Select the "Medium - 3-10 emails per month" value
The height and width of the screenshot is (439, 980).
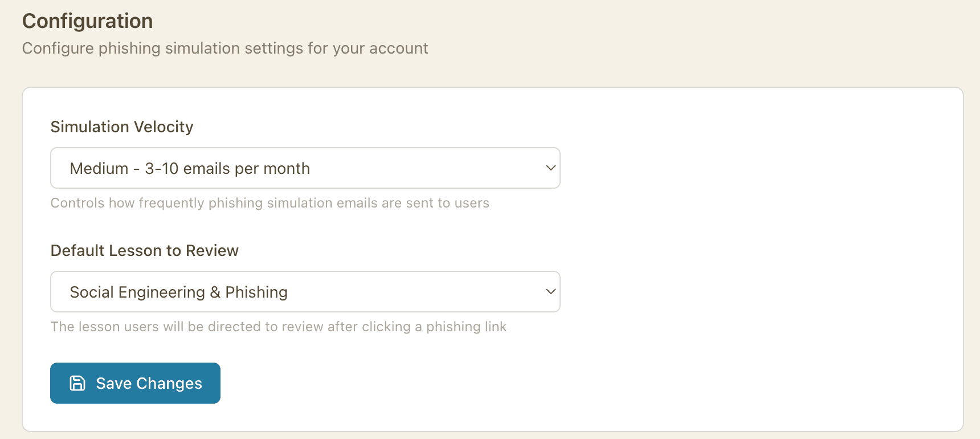point(189,169)
